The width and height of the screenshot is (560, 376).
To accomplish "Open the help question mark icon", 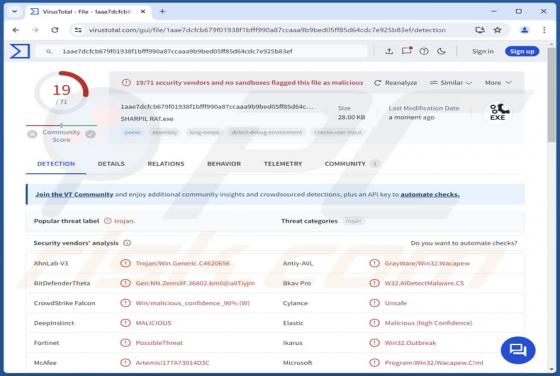I will 424,51.
